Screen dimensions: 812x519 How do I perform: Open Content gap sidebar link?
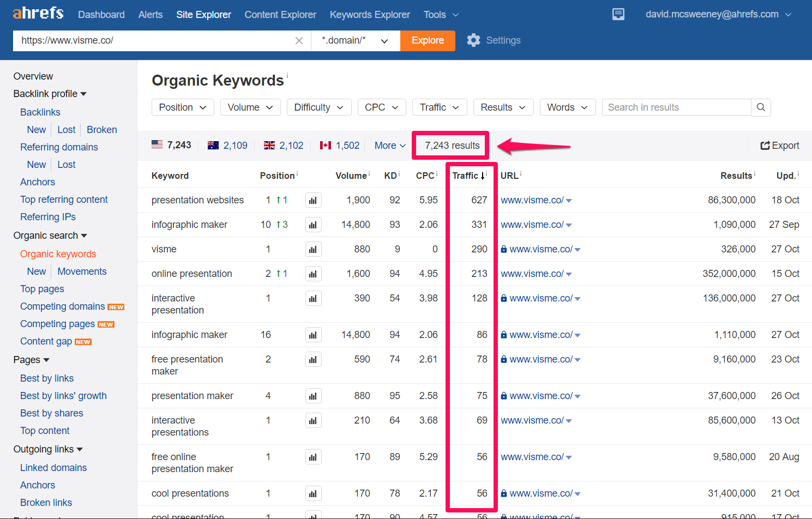[46, 341]
